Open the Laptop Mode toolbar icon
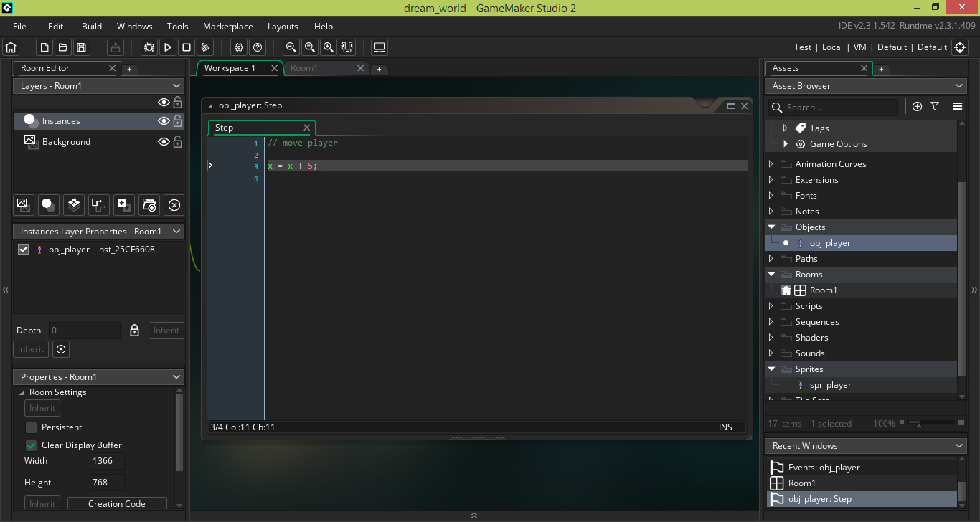Screen dimensions: 980x522 [380, 47]
